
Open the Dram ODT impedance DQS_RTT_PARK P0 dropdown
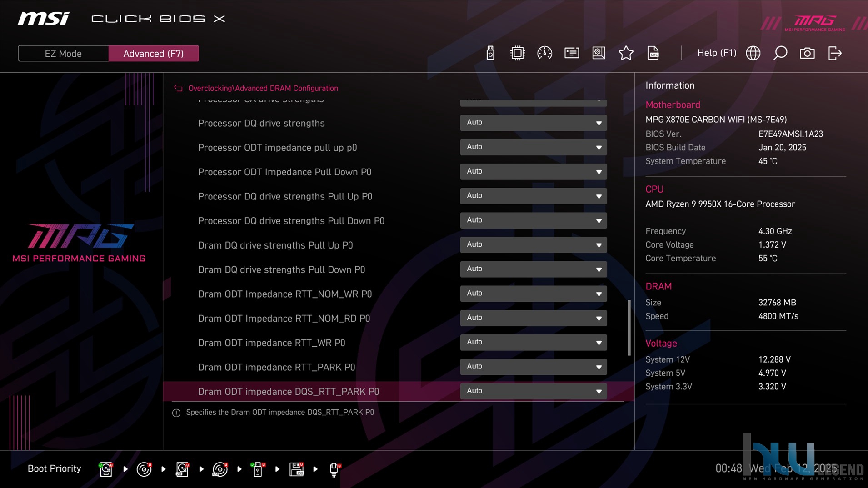[533, 391]
